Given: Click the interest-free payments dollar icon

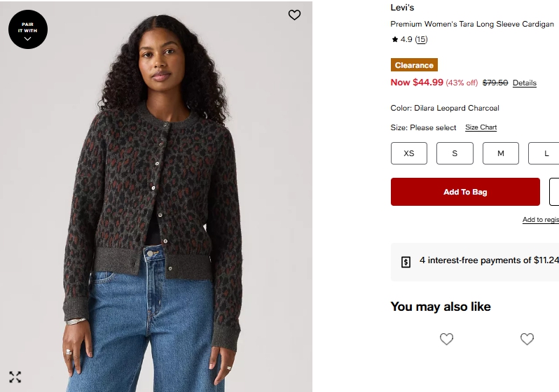Looking at the screenshot, I should coord(406,261).
